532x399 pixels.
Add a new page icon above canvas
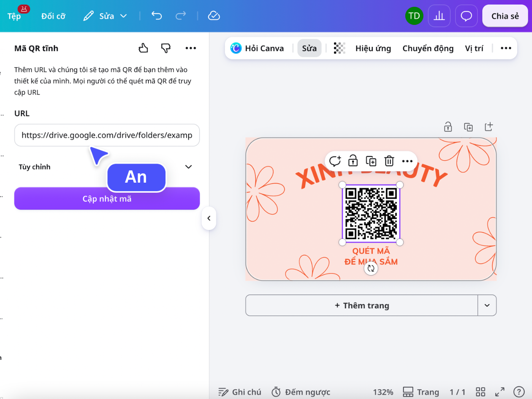click(489, 127)
